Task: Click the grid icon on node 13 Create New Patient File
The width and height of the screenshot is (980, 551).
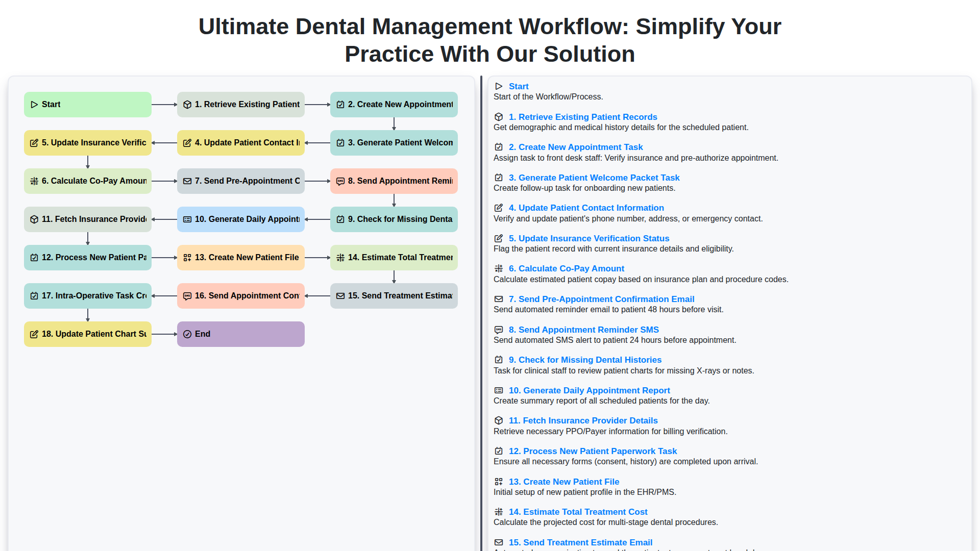Action: (x=187, y=258)
